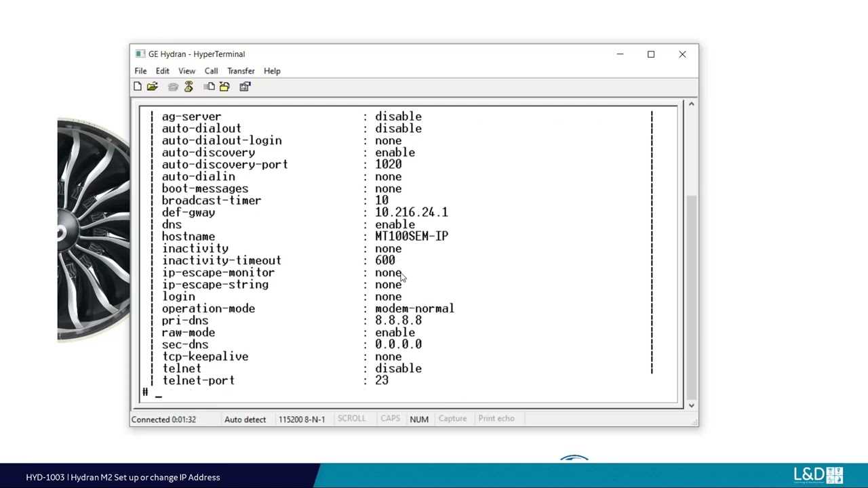Click the terminal scrollbar down arrow
The height and width of the screenshot is (488, 868).
point(691,405)
